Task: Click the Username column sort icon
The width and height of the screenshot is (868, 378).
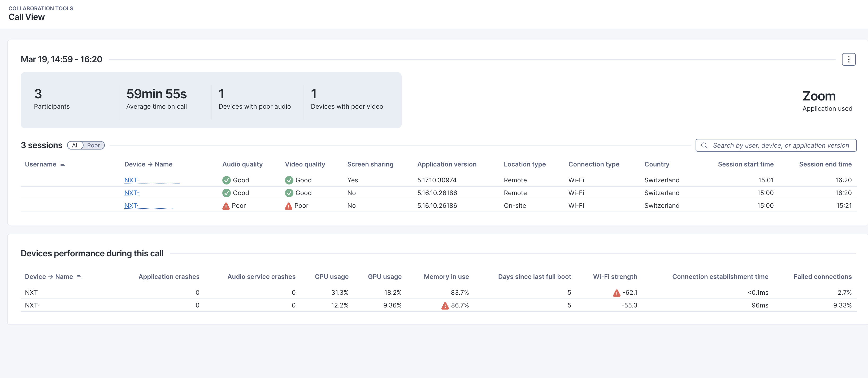Action: [63, 164]
